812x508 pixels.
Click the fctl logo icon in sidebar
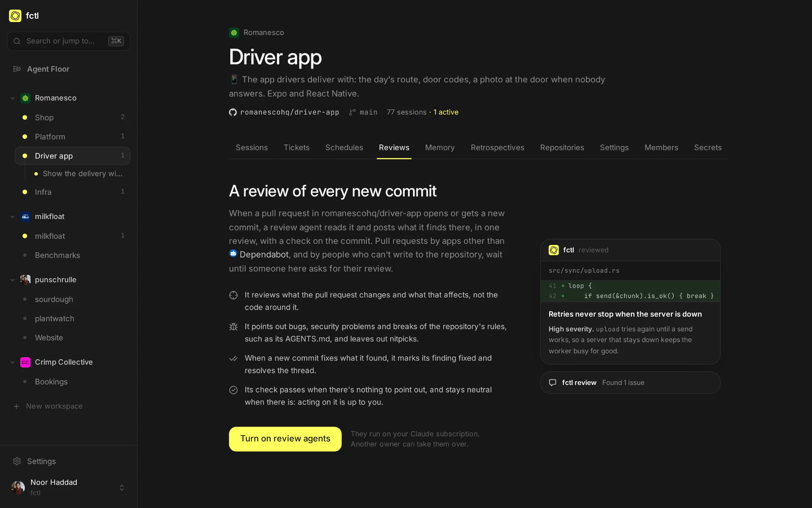click(x=15, y=16)
